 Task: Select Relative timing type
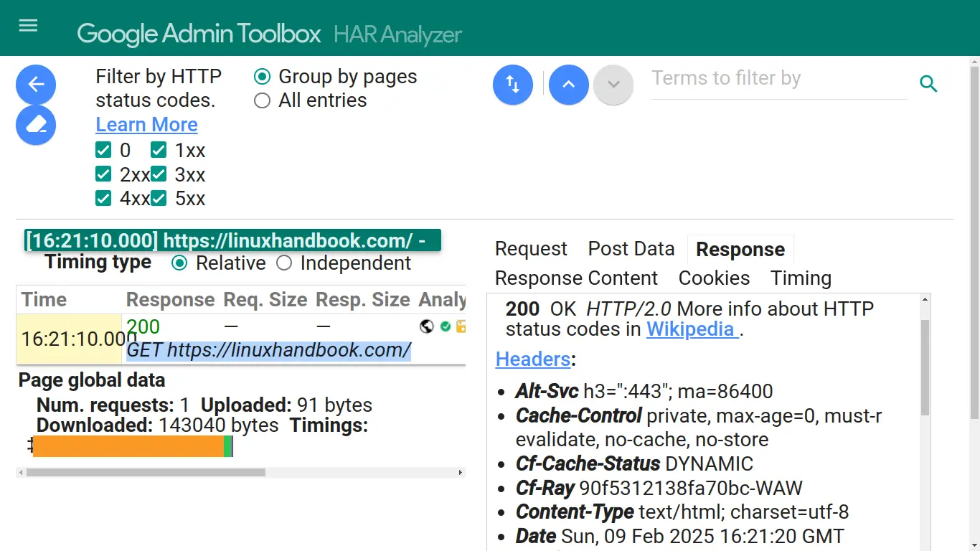tap(179, 263)
